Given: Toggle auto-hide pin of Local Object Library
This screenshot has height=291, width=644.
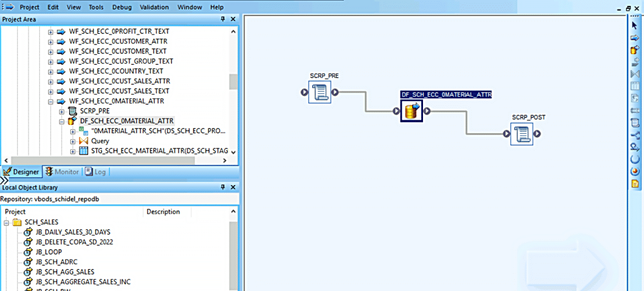Looking at the screenshot, I should pyautogui.click(x=223, y=187).
